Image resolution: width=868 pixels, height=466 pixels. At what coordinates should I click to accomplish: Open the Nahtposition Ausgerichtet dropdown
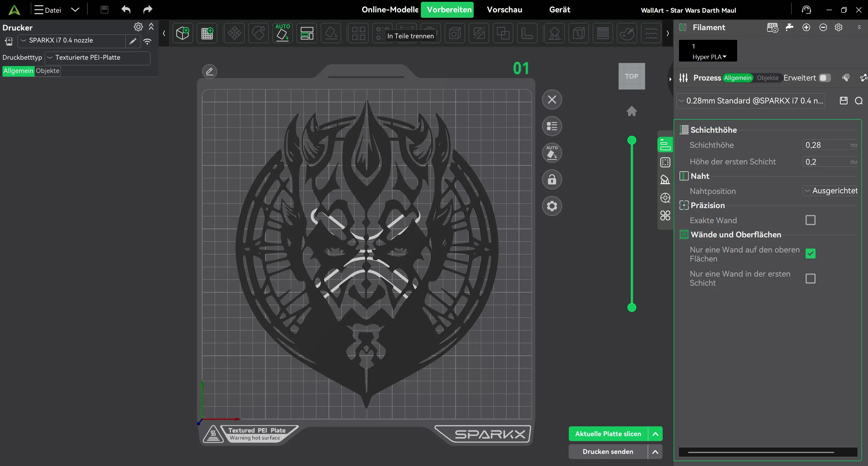(831, 191)
